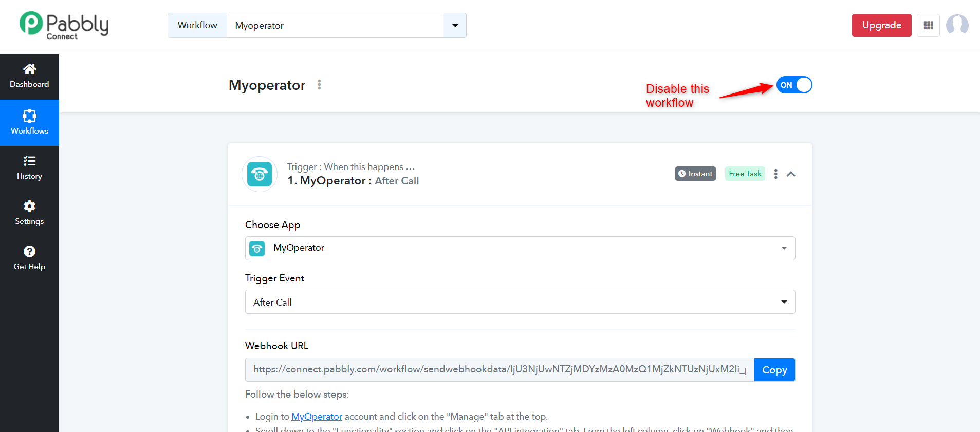Copy the Webhook URL
This screenshot has height=432, width=980.
pos(774,370)
